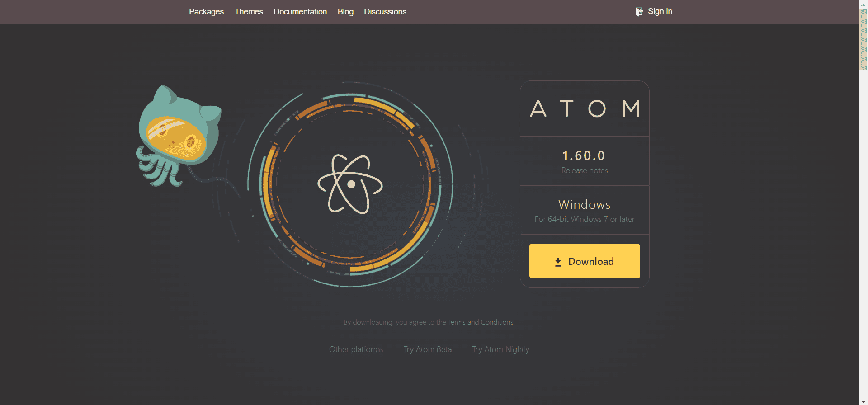Click the Sign in link
The height and width of the screenshot is (405, 868).
pos(660,12)
